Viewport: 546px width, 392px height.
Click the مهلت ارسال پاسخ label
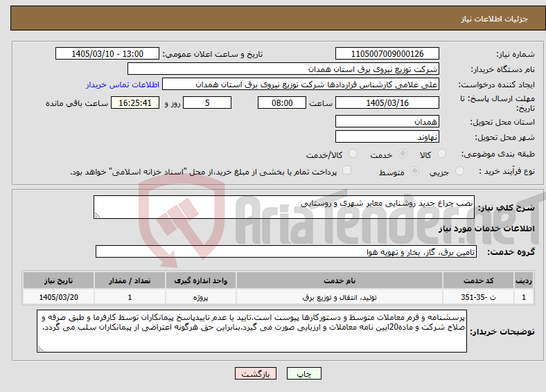(497, 103)
